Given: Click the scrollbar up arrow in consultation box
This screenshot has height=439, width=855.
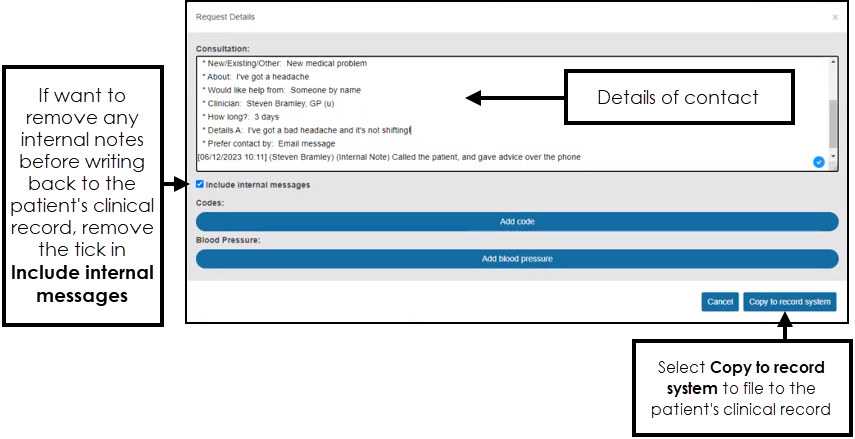Looking at the screenshot, I should click(x=833, y=63).
